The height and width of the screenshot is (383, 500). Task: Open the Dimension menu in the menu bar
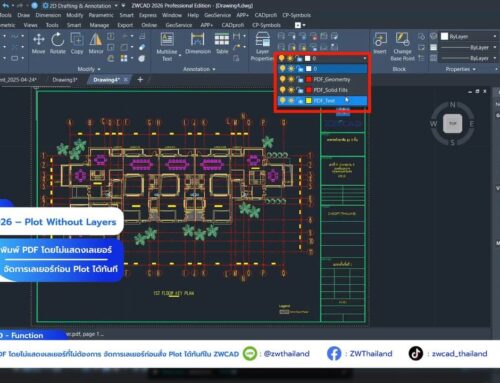(x=48, y=15)
